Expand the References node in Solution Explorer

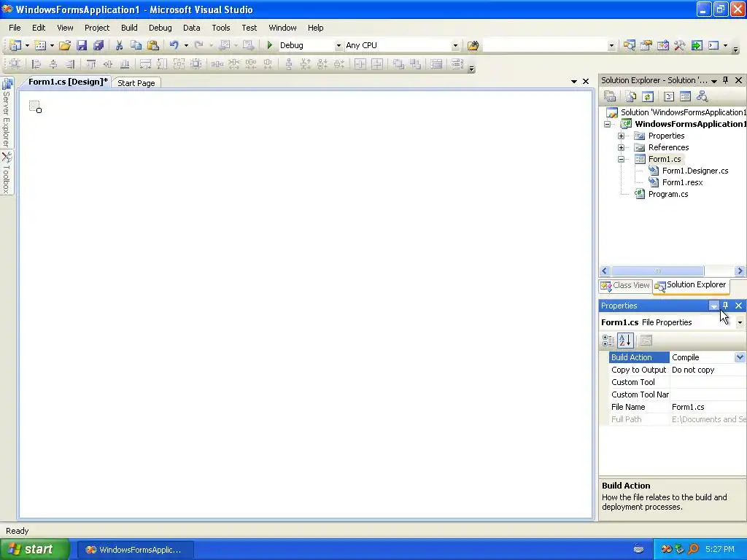pos(622,147)
